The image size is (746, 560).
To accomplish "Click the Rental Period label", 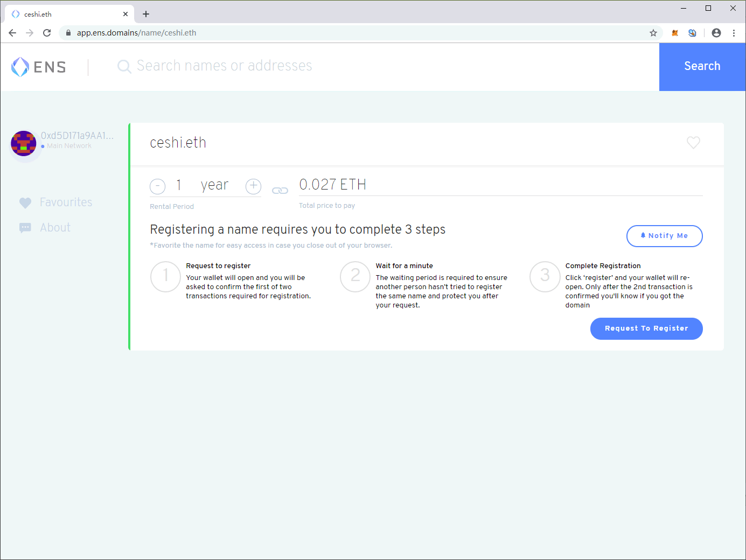I will pos(172,207).
